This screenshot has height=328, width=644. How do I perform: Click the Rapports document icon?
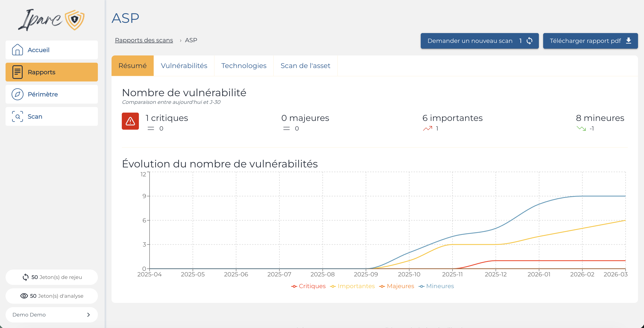pos(17,72)
